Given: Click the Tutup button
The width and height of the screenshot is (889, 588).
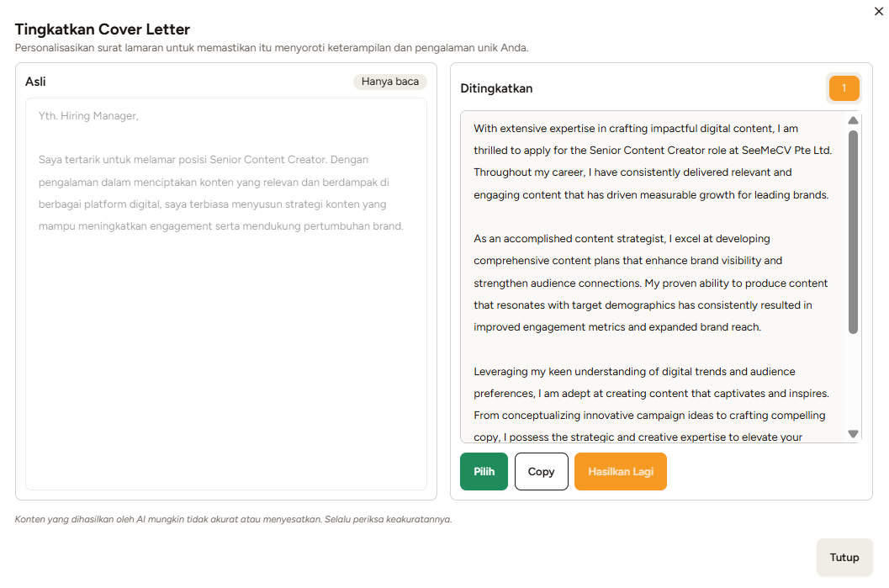Looking at the screenshot, I should point(844,557).
